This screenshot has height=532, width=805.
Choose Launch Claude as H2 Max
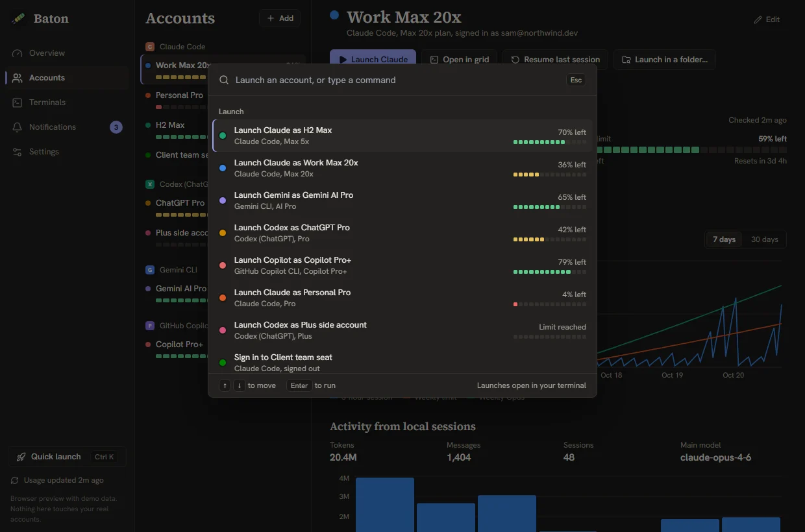402,136
